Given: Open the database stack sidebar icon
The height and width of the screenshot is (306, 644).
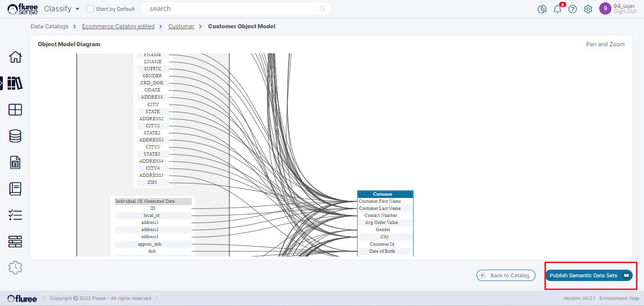Looking at the screenshot, I should (x=15, y=136).
